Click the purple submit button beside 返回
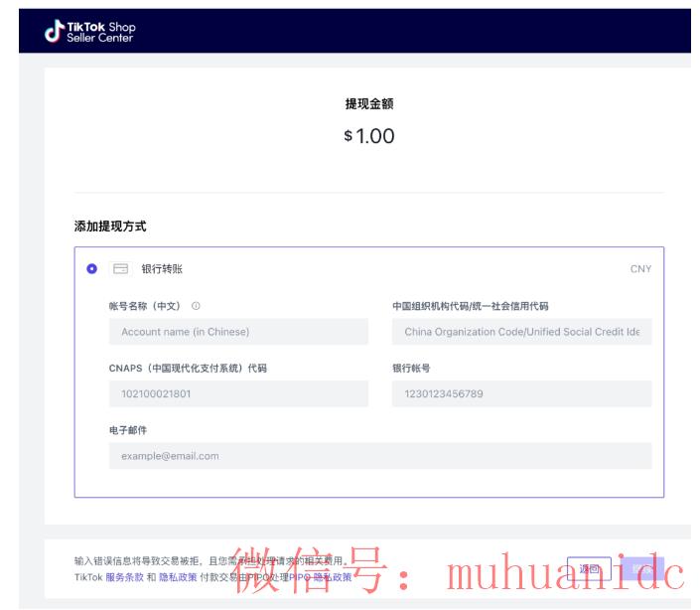 click(x=643, y=569)
